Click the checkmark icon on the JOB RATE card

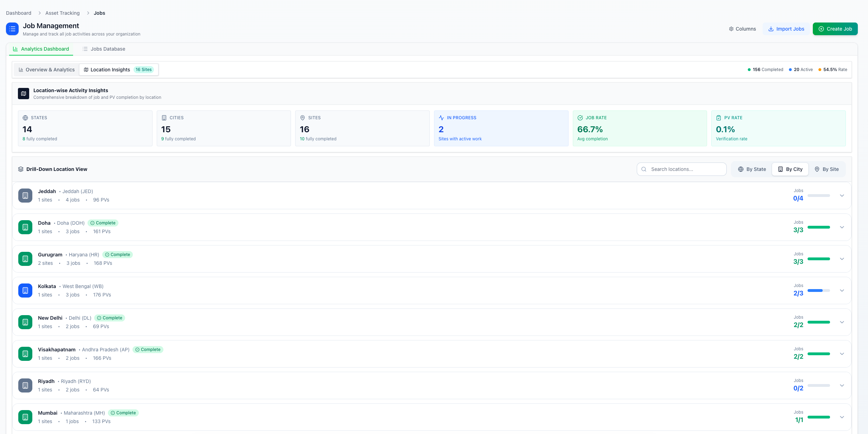pos(581,117)
